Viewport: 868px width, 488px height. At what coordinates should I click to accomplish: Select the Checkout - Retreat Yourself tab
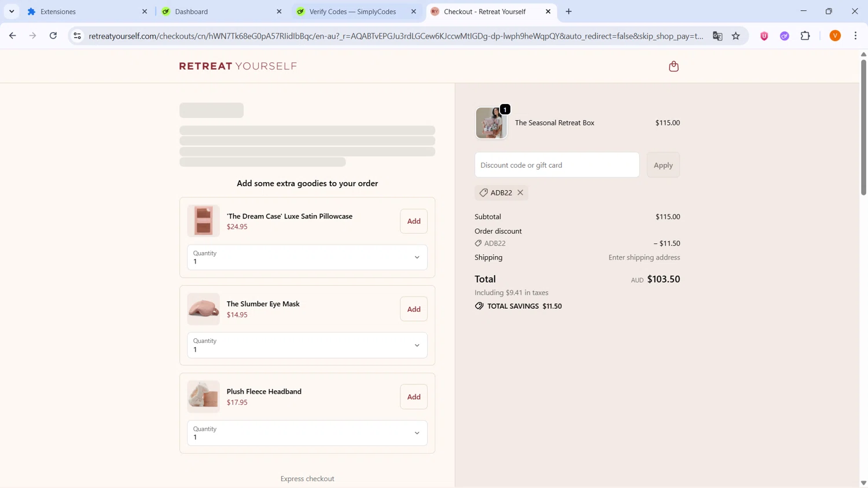pos(491,12)
